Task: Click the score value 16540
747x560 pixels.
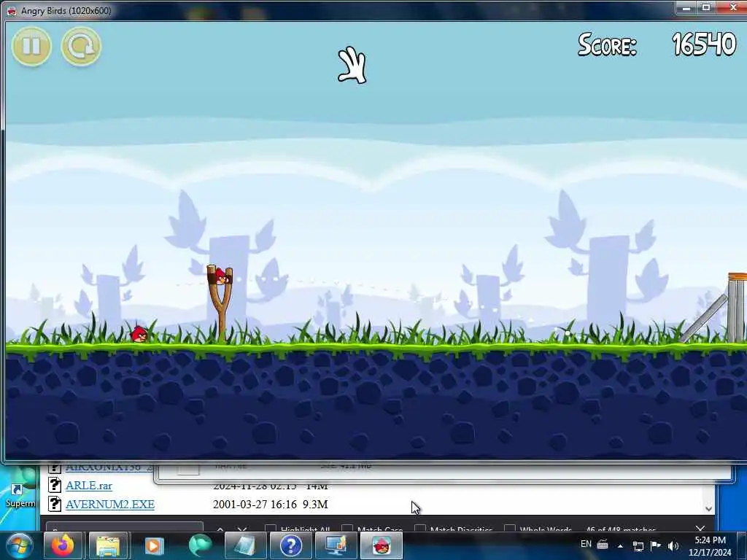Action: (704, 44)
